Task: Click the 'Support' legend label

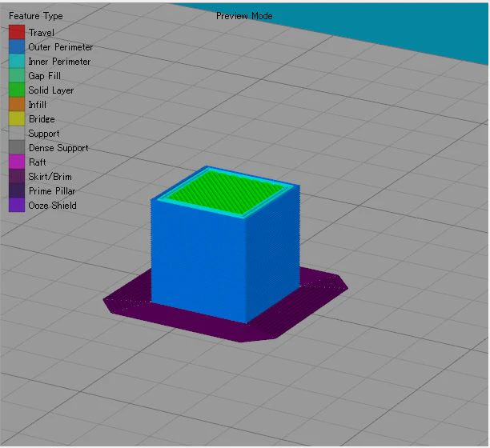Action: tap(44, 134)
